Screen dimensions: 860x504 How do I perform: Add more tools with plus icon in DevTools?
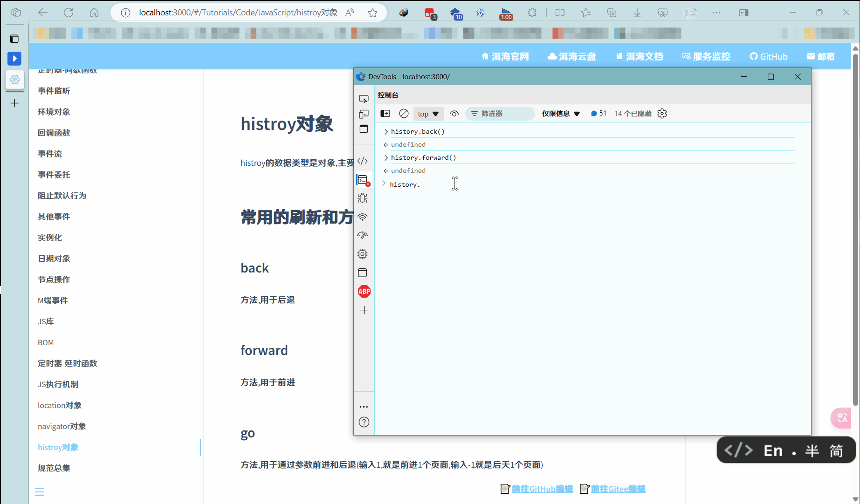(x=364, y=310)
